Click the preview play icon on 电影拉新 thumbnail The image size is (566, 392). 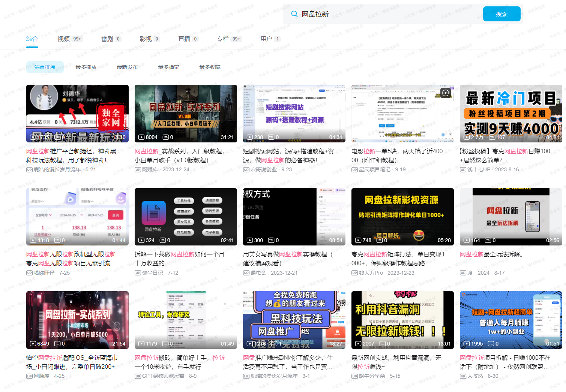click(x=445, y=93)
